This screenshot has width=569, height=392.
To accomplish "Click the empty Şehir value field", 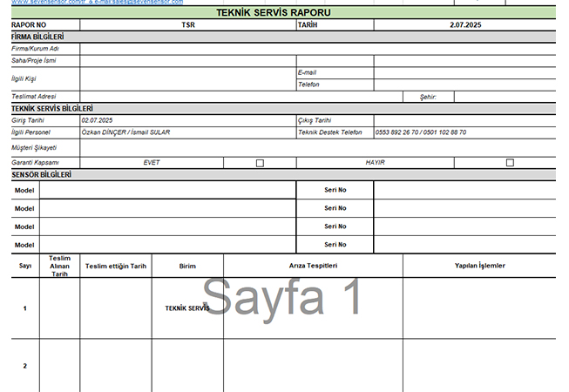I will [505, 97].
